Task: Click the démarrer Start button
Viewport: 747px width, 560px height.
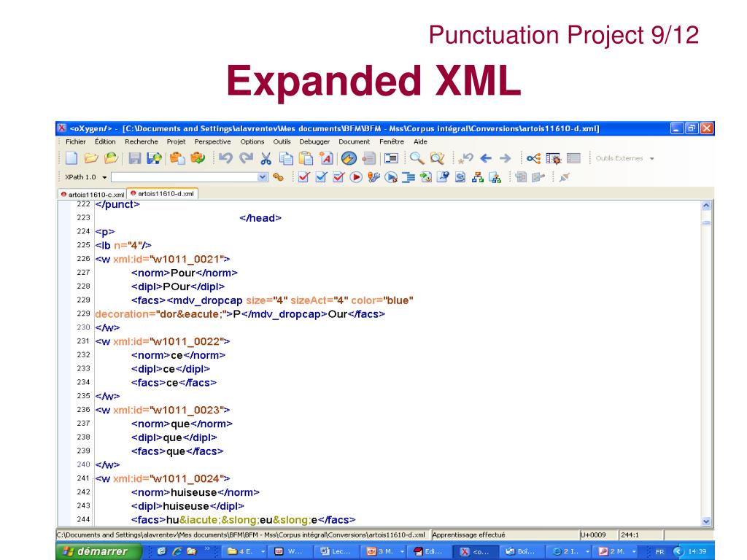Action: click(97, 551)
